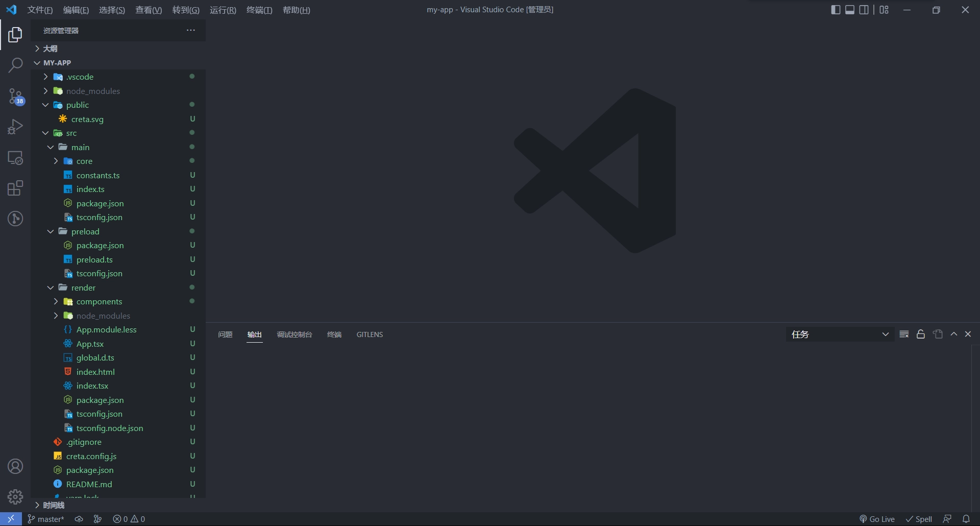This screenshot has width=980, height=526.
Task: Open Customize Layout icon
Action: pos(884,10)
